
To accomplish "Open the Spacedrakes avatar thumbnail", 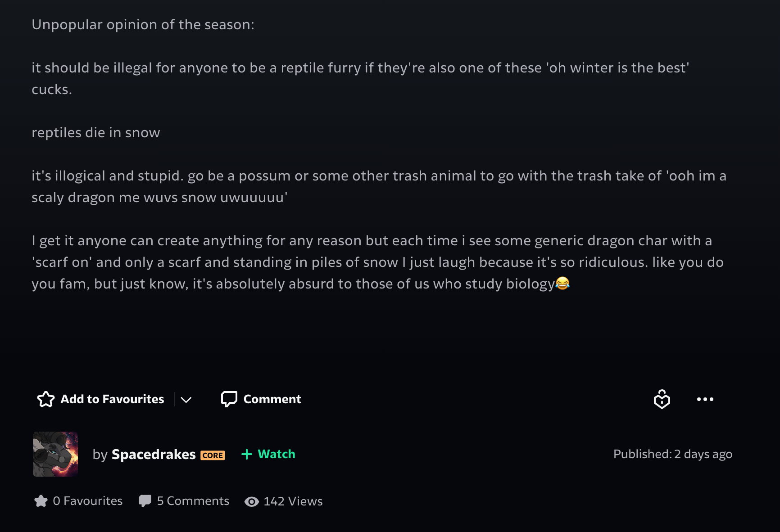I will [55, 454].
